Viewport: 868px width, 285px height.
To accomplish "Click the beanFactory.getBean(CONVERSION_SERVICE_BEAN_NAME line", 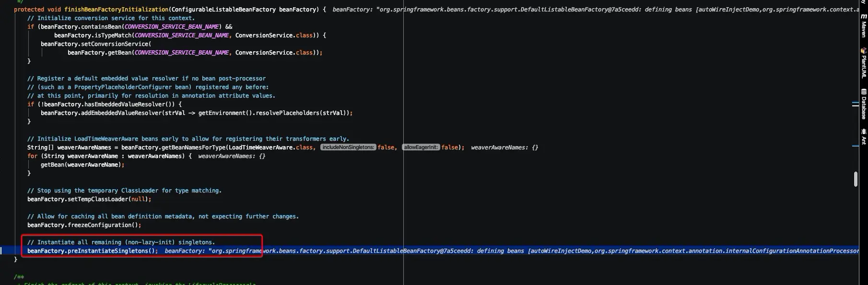I will (x=195, y=52).
